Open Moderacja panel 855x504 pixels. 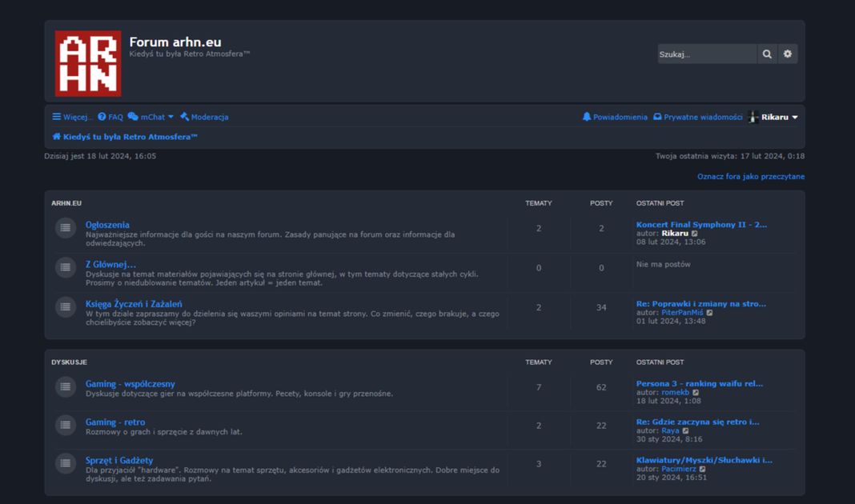204,117
